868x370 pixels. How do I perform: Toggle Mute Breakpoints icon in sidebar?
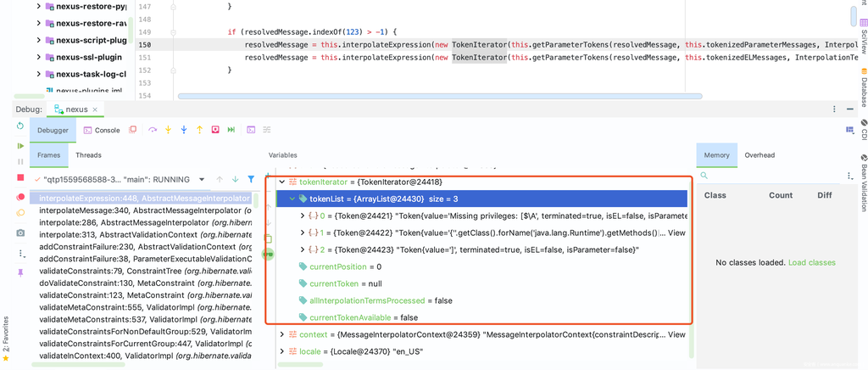point(20,214)
